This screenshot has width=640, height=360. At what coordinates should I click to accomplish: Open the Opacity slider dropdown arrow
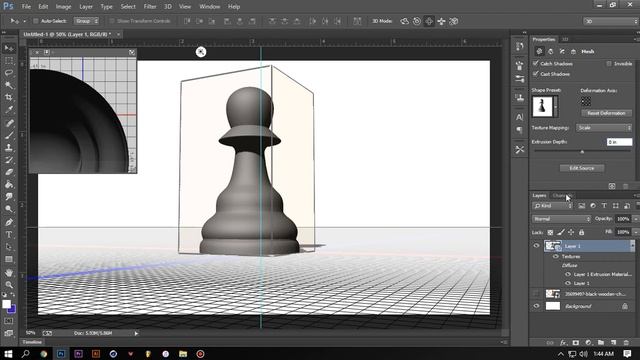(x=635, y=219)
